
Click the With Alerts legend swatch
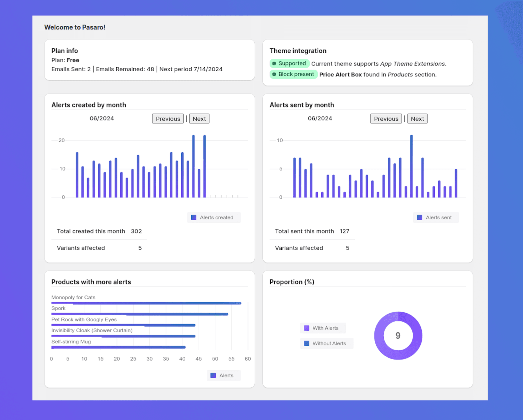click(307, 328)
